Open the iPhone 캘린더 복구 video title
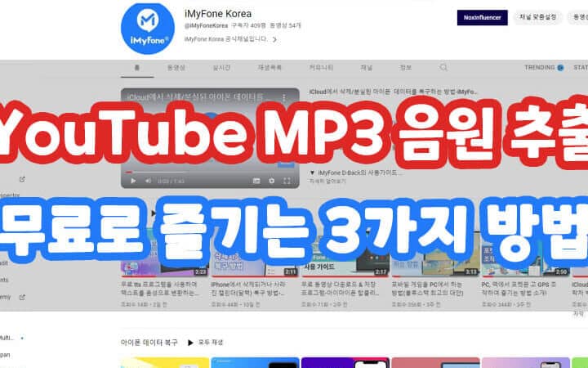Screen dimensions: 588x368 pyautogui.click(x=248, y=289)
